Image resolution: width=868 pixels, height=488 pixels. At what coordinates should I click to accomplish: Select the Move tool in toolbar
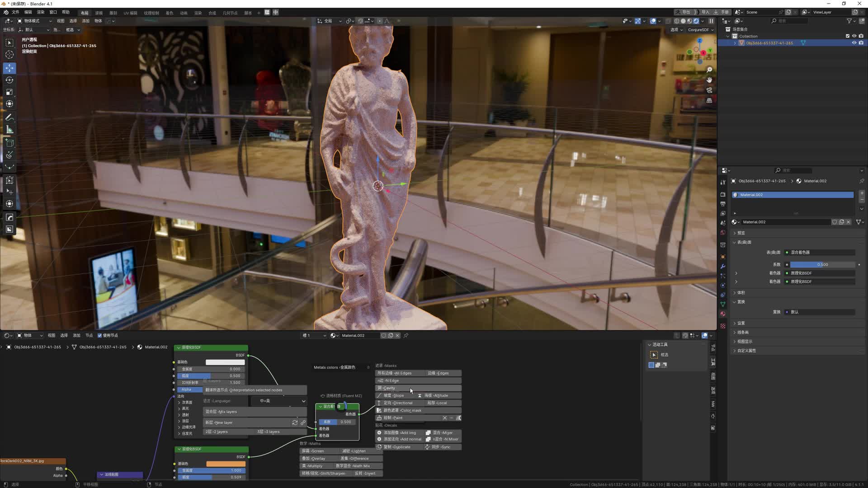[x=9, y=68]
